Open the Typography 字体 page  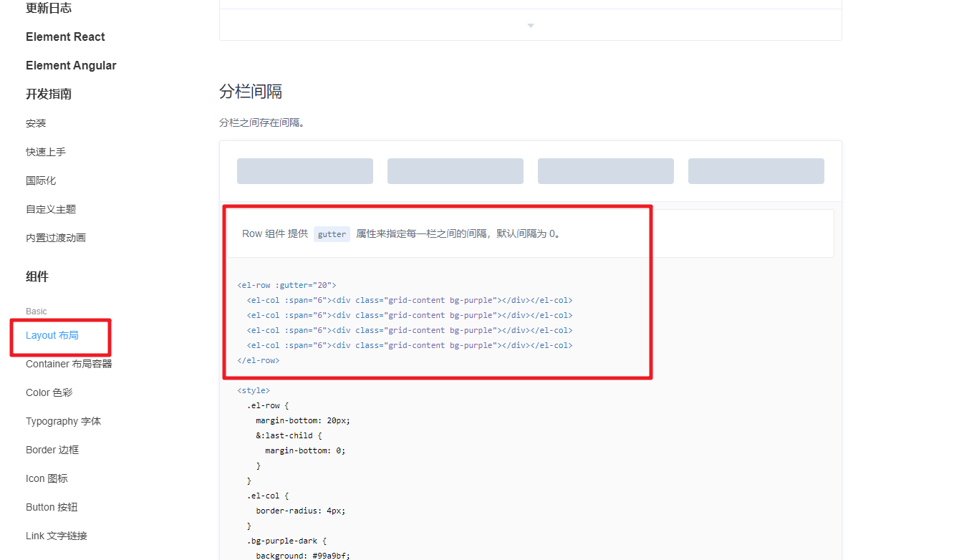(63, 421)
